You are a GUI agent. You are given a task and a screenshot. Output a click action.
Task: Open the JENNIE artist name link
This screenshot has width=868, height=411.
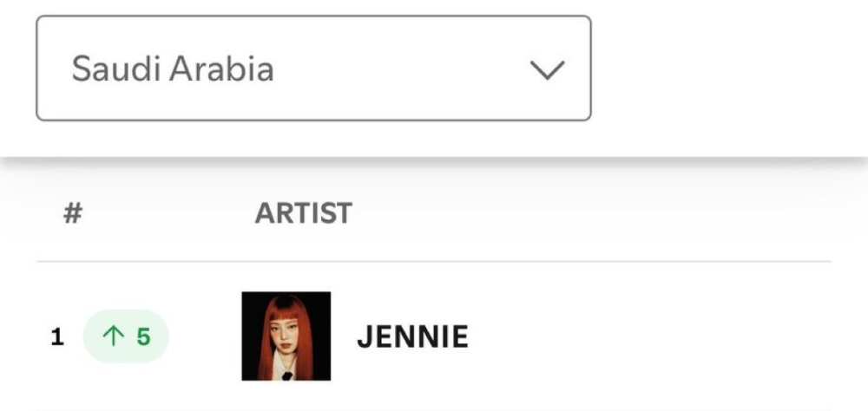point(412,336)
